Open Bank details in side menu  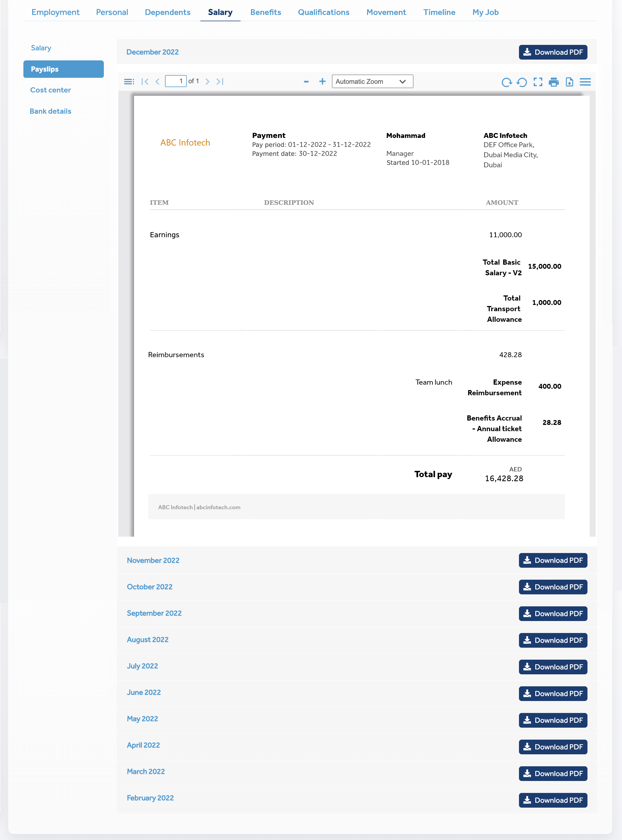[51, 111]
